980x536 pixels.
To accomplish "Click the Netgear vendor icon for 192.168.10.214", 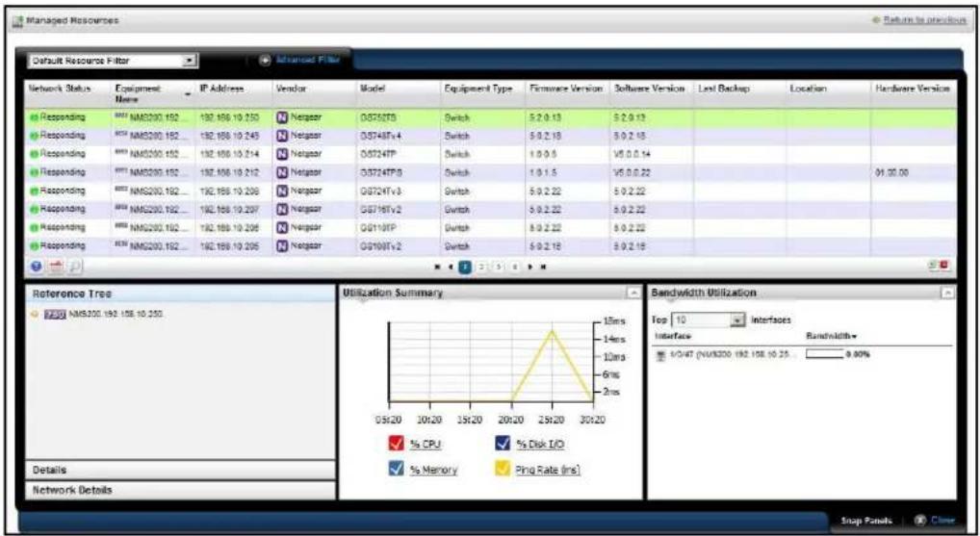I will pyautogui.click(x=281, y=154).
